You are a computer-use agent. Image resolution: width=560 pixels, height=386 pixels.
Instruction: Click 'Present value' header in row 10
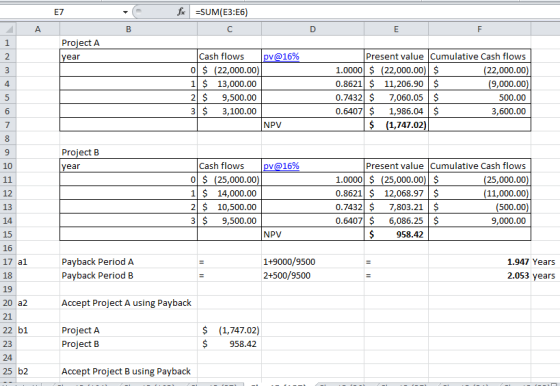(396, 166)
